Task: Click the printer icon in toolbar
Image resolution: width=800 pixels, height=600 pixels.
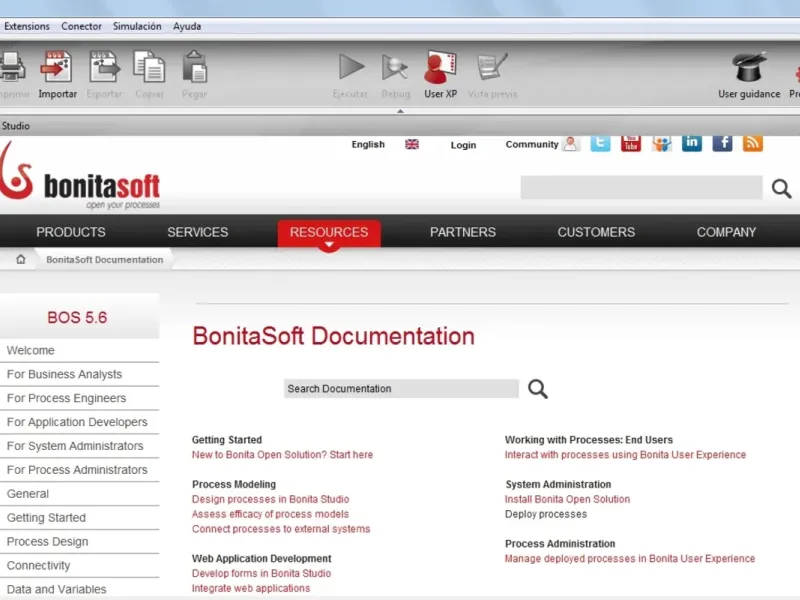Action: [11, 67]
